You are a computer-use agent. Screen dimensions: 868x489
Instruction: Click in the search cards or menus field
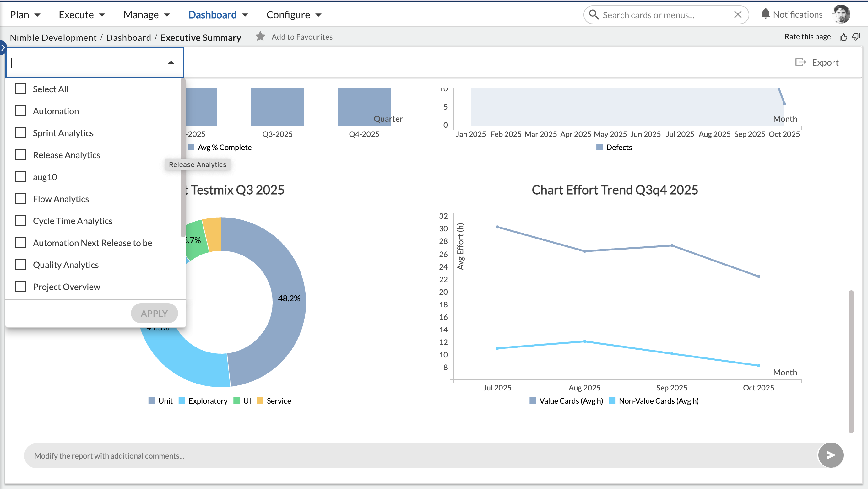coord(665,15)
